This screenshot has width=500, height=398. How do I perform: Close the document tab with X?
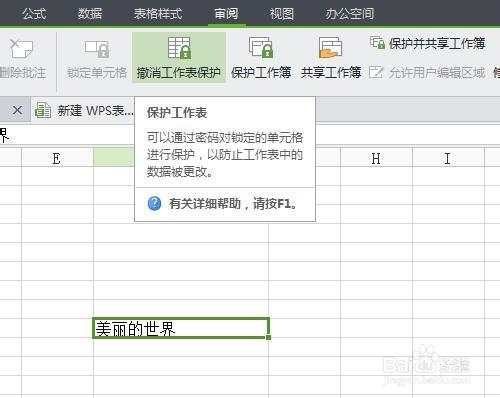(17, 110)
